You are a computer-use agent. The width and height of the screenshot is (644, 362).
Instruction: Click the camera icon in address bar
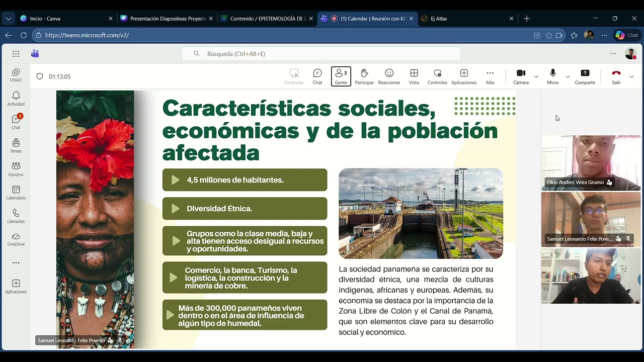(559, 35)
